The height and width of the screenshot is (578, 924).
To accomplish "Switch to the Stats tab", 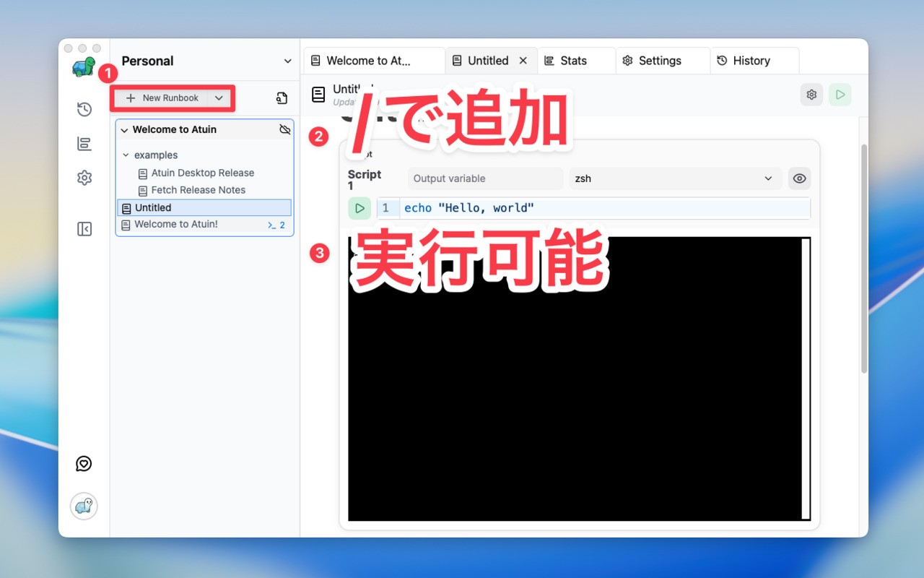I will [x=576, y=61].
